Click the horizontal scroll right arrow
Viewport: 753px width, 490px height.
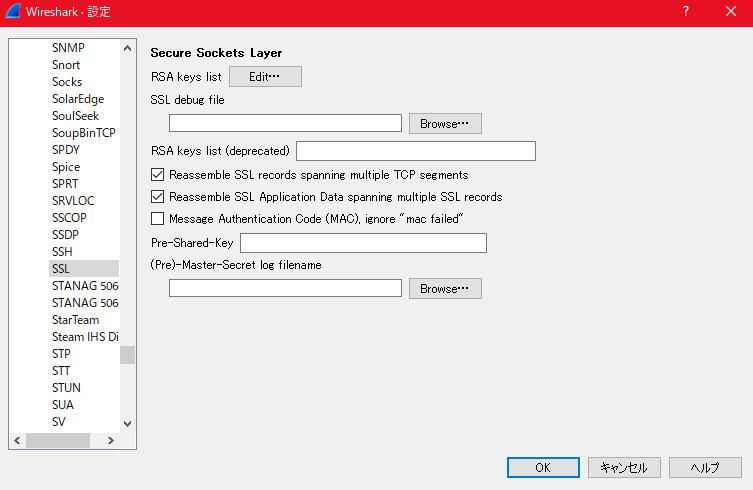(x=111, y=441)
